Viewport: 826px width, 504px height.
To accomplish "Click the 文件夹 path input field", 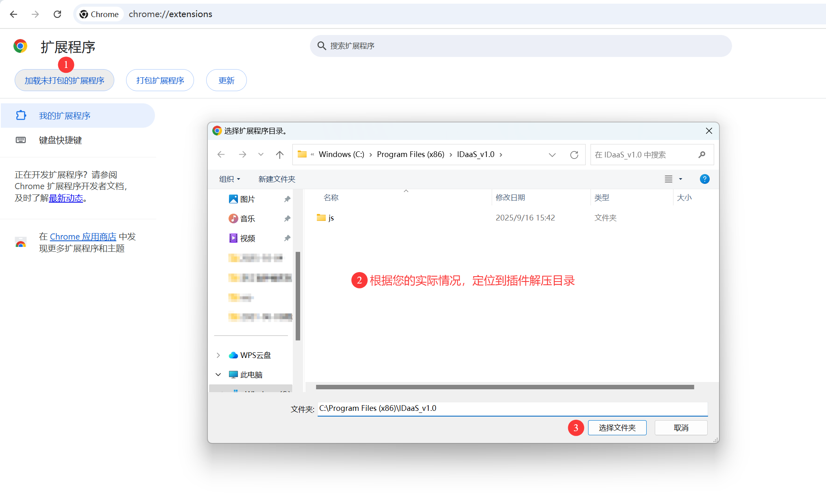I will [x=512, y=408].
